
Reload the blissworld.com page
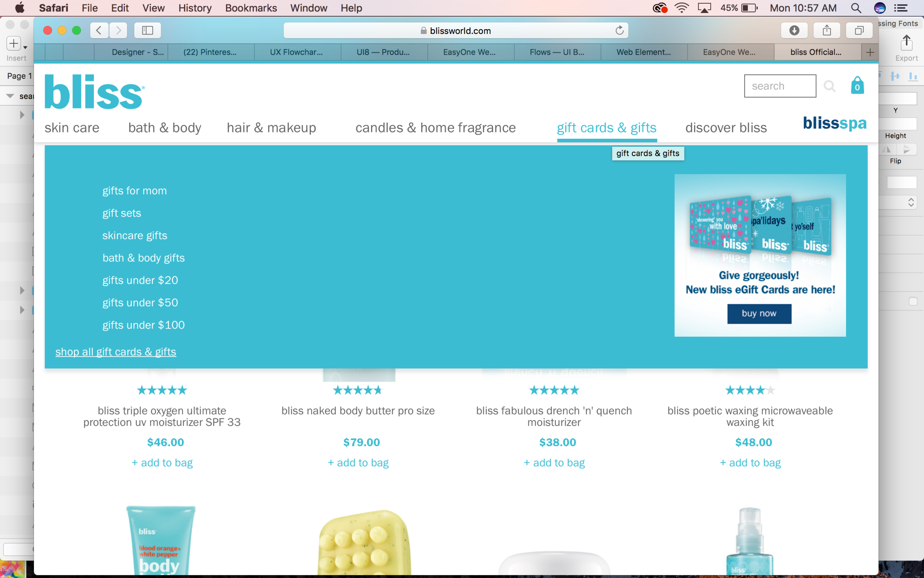click(619, 30)
